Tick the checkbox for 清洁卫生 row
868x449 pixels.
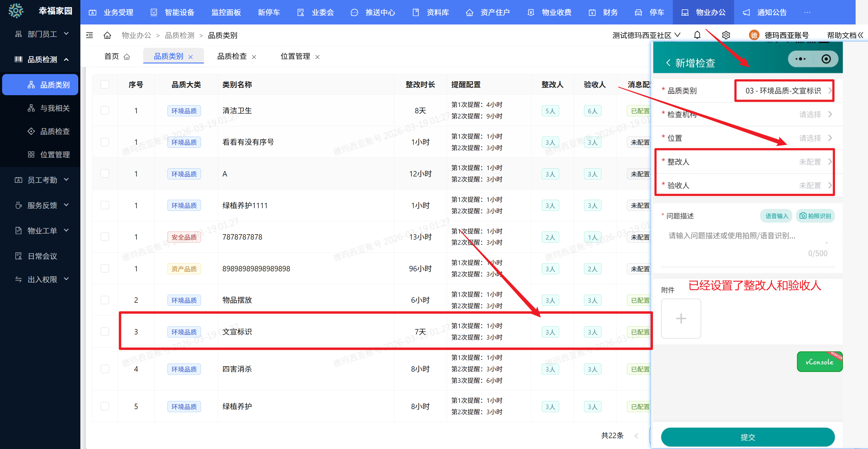(105, 111)
